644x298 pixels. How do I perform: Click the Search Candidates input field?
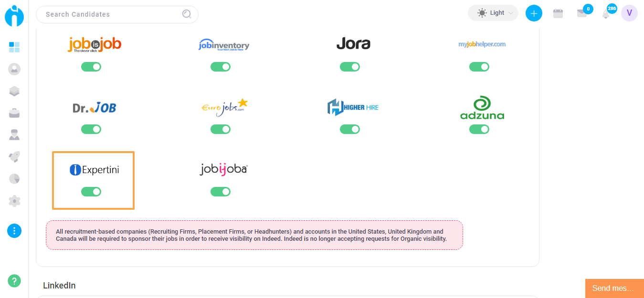[x=112, y=14]
